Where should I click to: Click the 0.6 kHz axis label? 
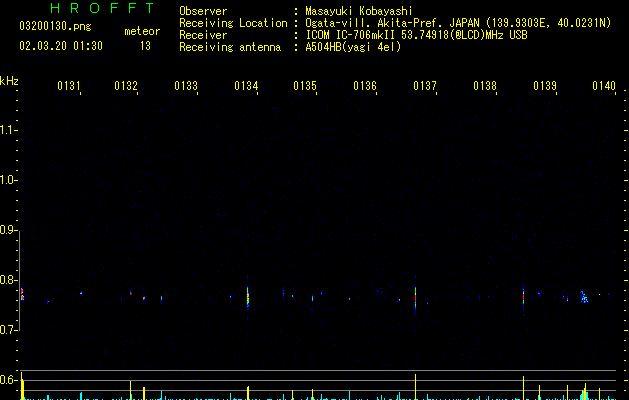(x=8, y=380)
